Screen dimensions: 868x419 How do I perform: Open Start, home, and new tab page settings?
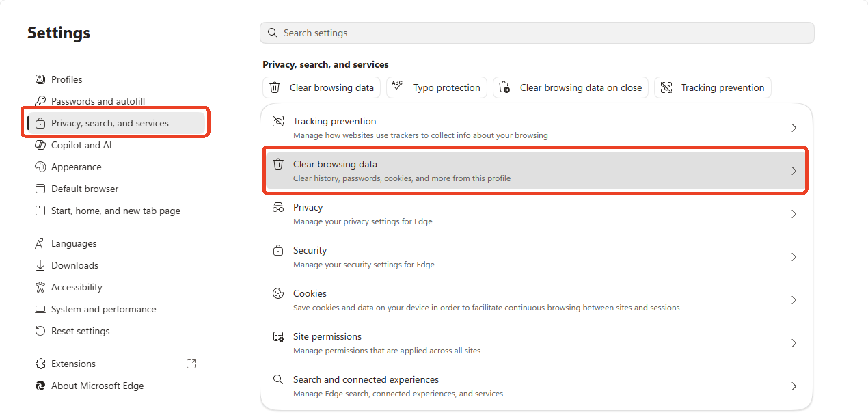(116, 211)
